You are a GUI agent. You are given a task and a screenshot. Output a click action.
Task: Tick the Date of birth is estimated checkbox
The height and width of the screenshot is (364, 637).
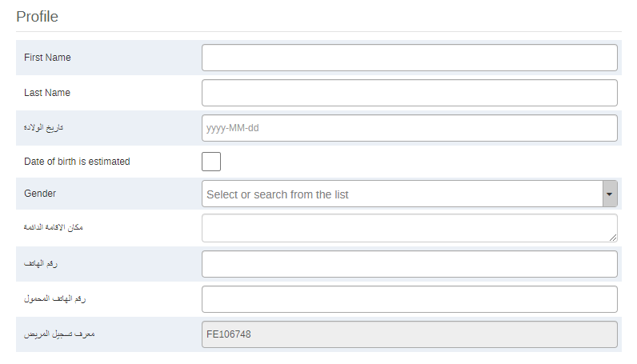point(211,162)
